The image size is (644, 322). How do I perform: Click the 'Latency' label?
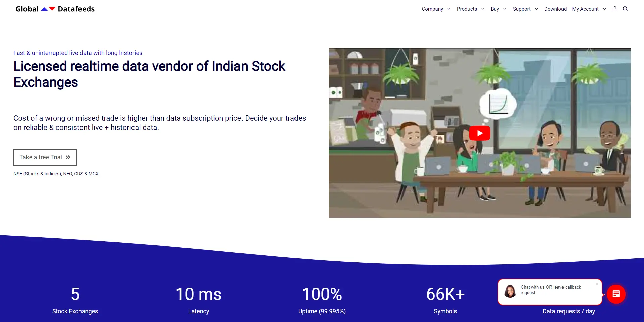(199, 311)
